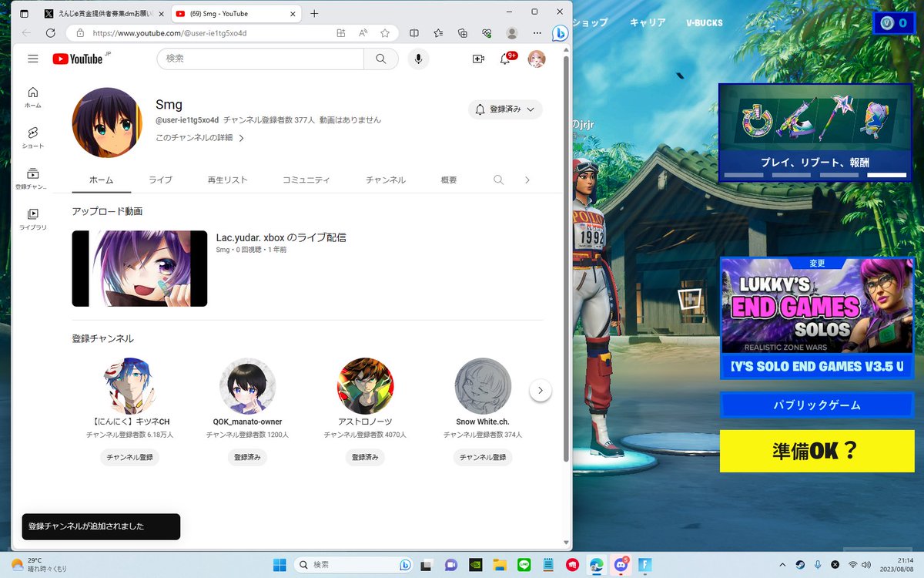Click 準備OK？ ready button in Fortnite
This screenshot has height=578, width=924.
pyautogui.click(x=816, y=451)
